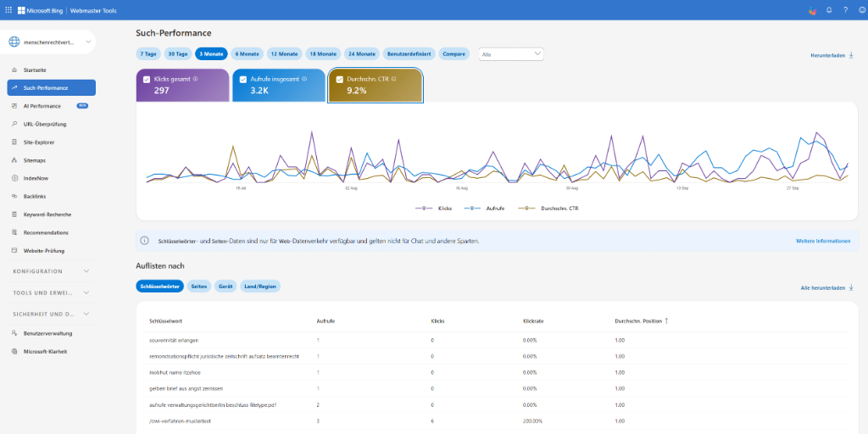Viewport: 868px width, 434px height.
Task: Click the info icon in the Schlüsselwörter notice
Action: click(144, 241)
